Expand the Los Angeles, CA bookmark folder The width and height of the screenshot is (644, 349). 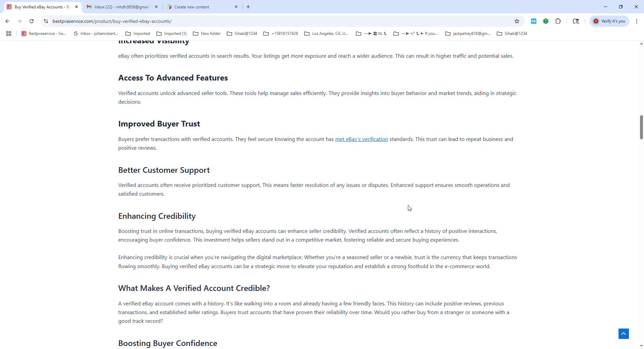[326, 34]
